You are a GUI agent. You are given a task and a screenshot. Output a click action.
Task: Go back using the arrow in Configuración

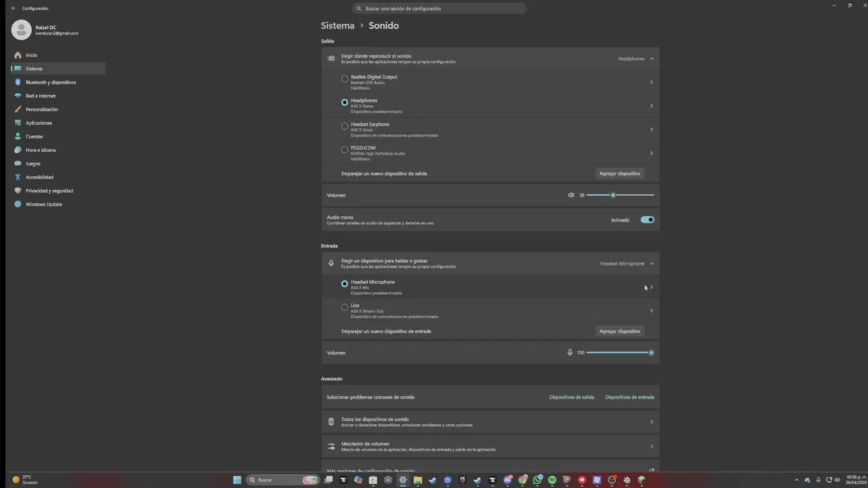pyautogui.click(x=14, y=8)
